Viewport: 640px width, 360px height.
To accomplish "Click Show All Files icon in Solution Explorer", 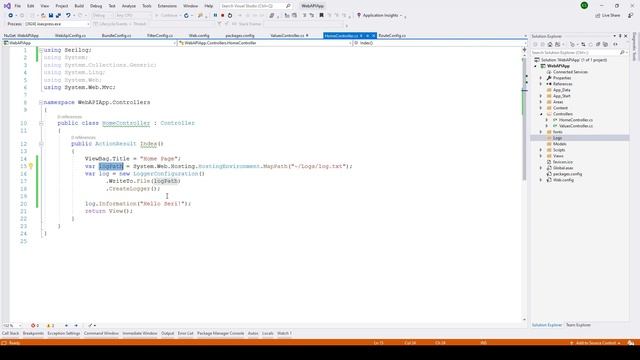I will [x=605, y=44].
